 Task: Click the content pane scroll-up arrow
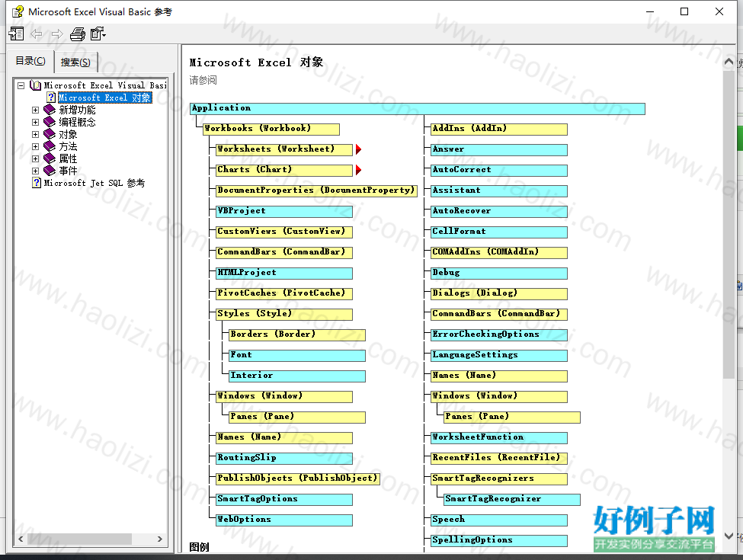(729, 62)
